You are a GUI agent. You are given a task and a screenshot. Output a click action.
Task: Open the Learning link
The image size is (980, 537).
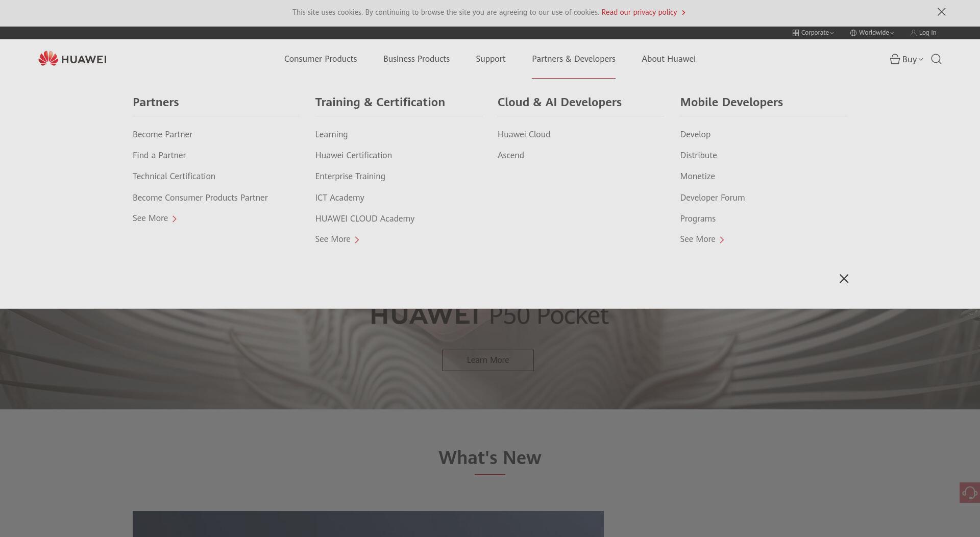click(x=331, y=134)
